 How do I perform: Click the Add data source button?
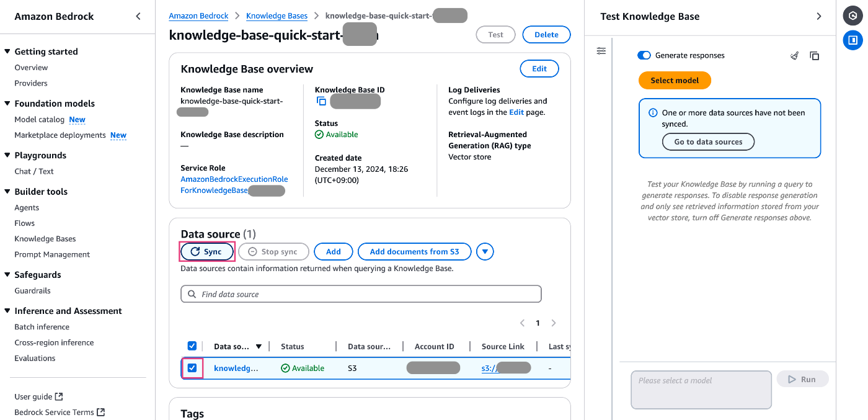click(x=334, y=252)
